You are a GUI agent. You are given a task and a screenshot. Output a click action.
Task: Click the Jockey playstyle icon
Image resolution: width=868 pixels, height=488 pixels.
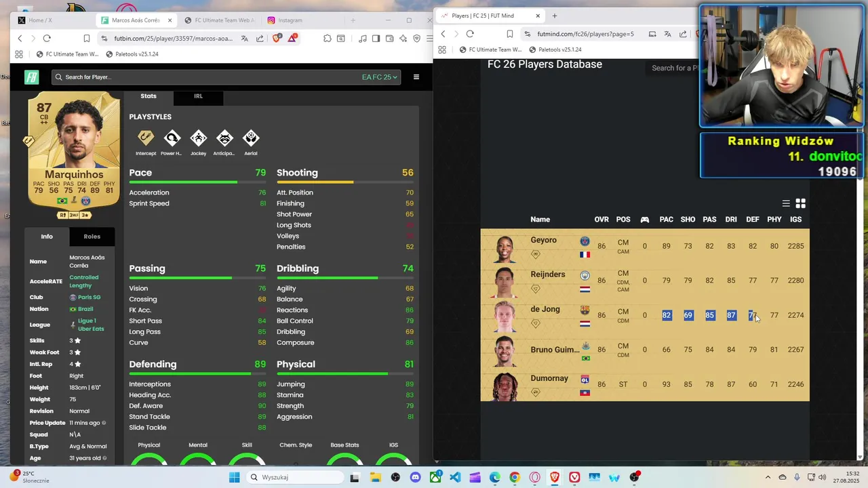198,138
